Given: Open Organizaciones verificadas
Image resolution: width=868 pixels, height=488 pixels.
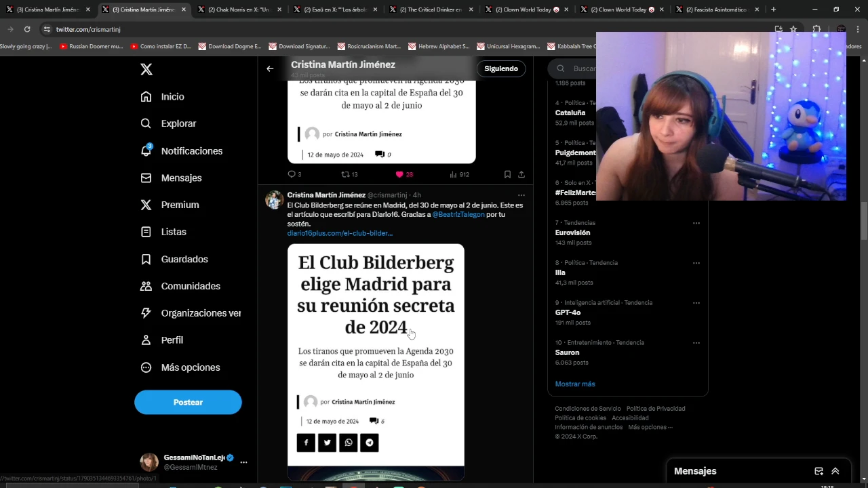Looking at the screenshot, I should click(x=191, y=313).
